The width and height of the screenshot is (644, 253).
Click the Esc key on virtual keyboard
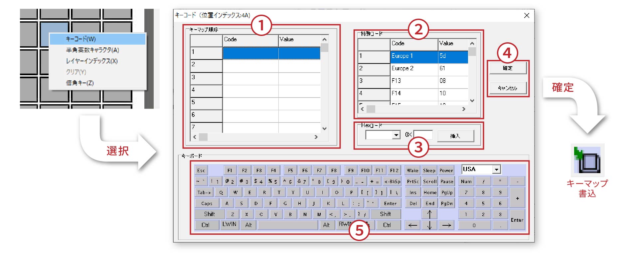click(201, 170)
